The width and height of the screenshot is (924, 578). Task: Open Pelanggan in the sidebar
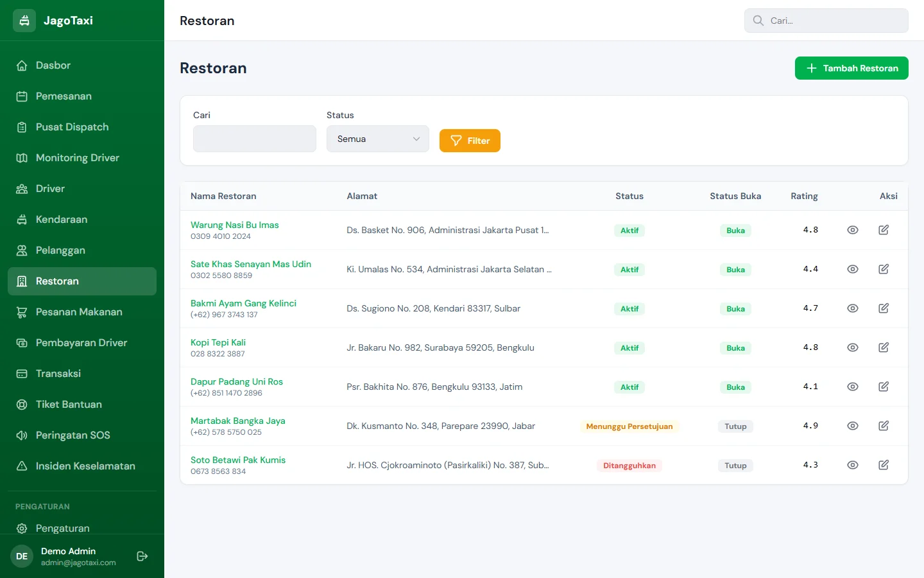coord(82,250)
